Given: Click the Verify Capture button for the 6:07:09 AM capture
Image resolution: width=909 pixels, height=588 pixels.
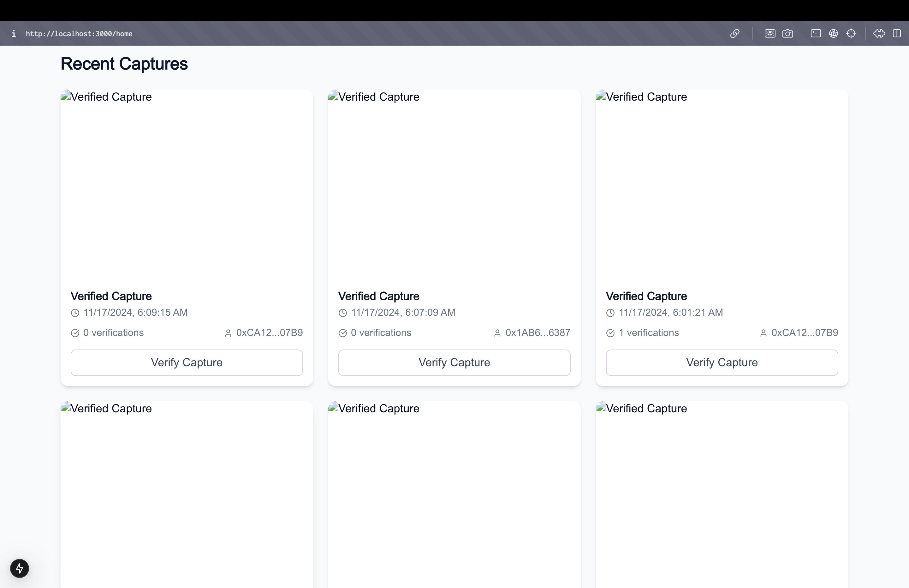Looking at the screenshot, I should click(x=454, y=362).
